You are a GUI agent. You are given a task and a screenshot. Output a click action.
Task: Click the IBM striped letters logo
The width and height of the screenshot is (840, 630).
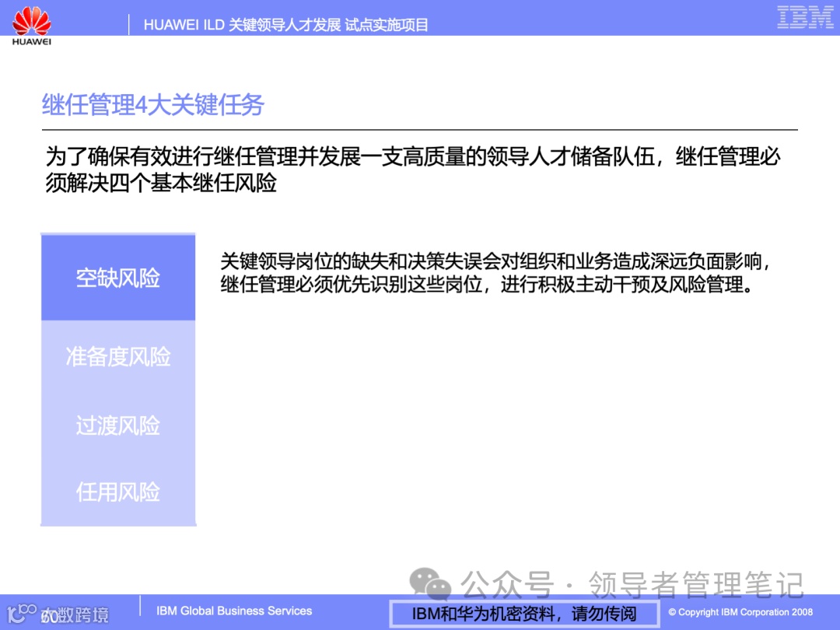coord(807,19)
